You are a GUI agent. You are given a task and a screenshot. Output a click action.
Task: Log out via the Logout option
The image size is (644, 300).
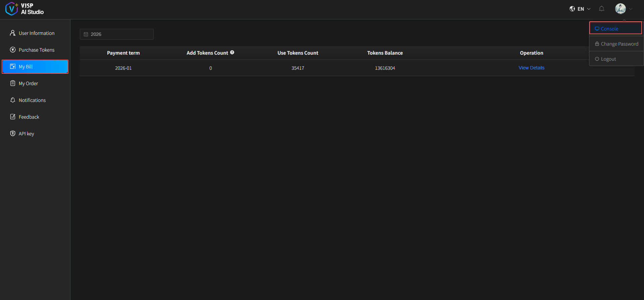coord(608,59)
